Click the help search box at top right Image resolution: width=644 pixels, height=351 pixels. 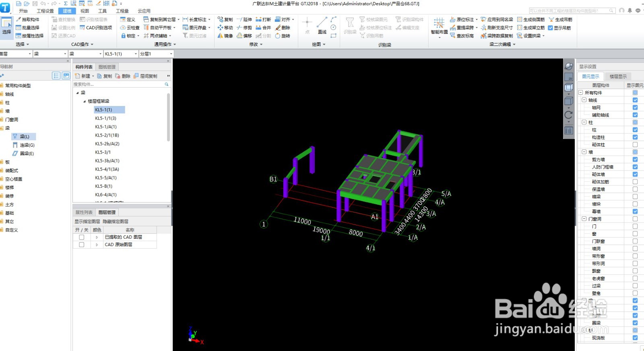572,11
